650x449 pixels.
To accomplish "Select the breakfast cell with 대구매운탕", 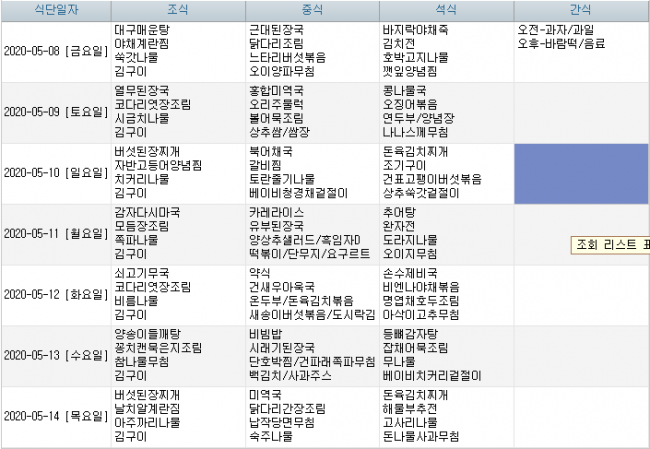I will pyautogui.click(x=178, y=52).
